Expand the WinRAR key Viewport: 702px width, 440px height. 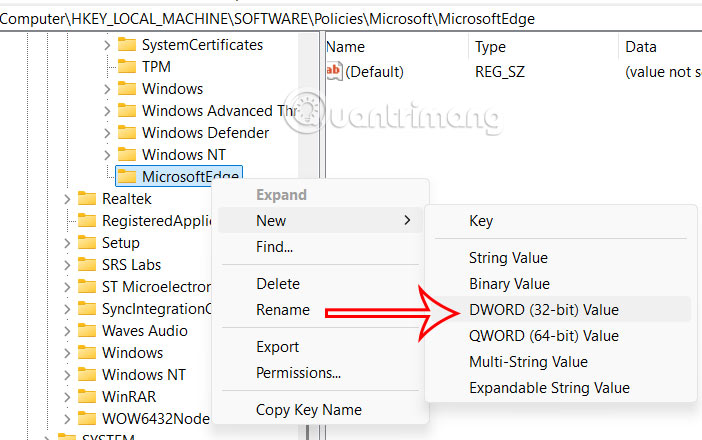tap(67, 397)
